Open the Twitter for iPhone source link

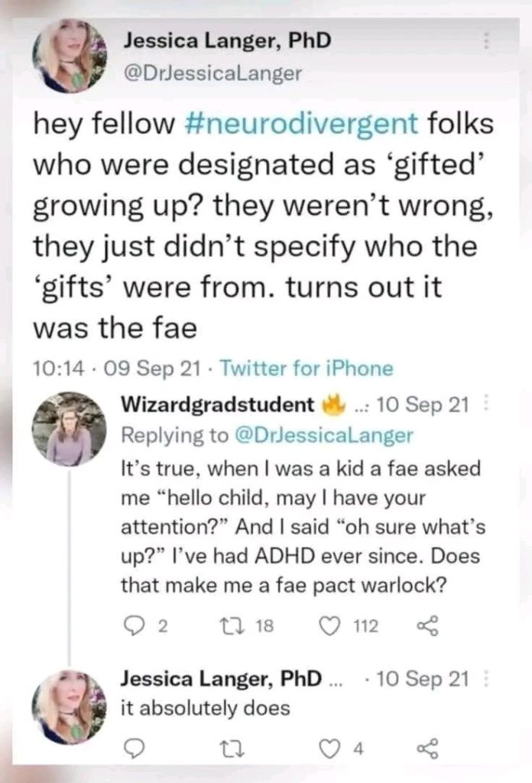[306, 369]
